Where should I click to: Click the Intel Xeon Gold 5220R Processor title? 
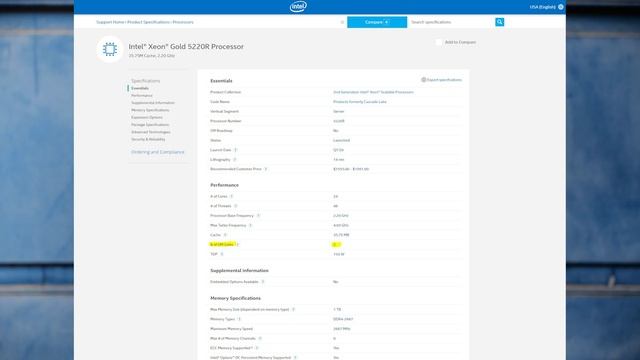pos(186,47)
